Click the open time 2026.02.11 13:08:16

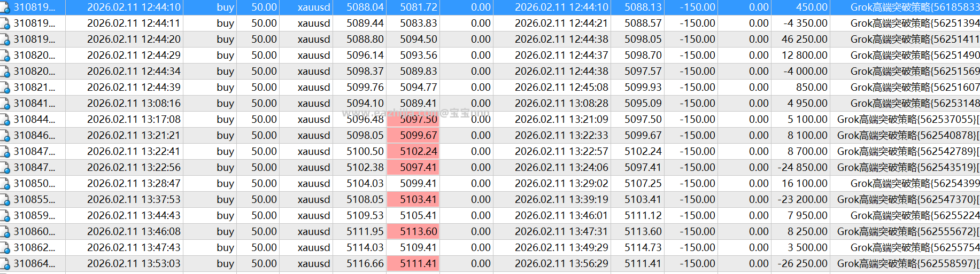click(x=134, y=103)
